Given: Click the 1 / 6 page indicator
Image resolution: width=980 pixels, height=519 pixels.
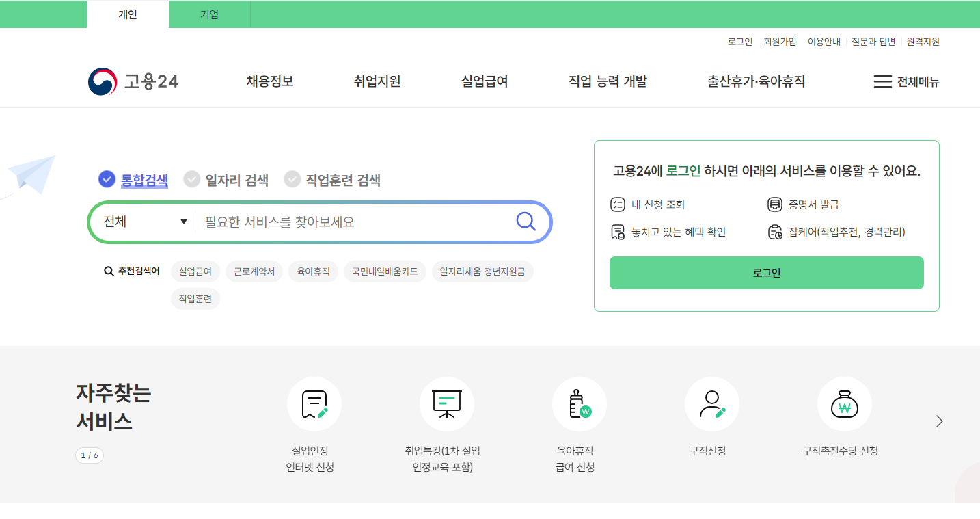Looking at the screenshot, I should tap(90, 455).
